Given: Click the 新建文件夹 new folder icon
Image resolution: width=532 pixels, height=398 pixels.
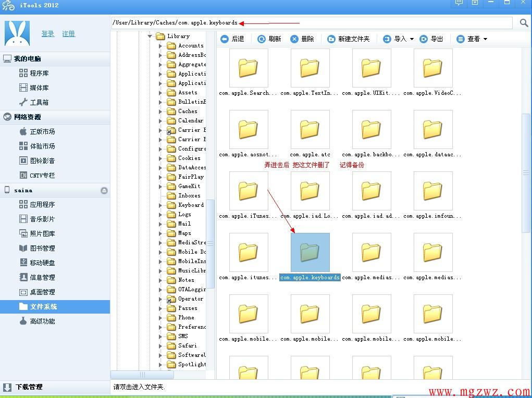Looking at the screenshot, I should [x=331, y=39].
